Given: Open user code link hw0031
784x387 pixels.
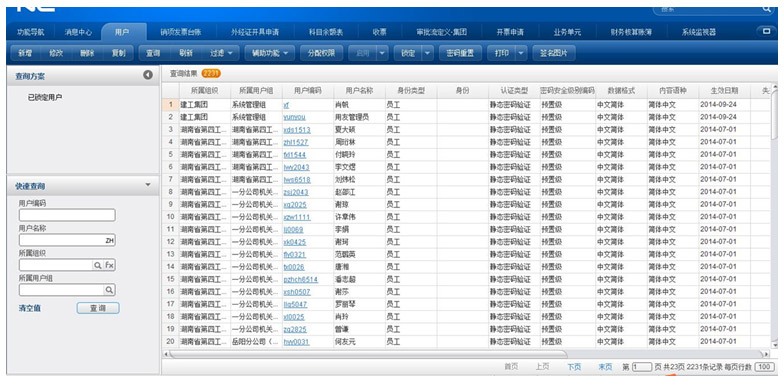Looking at the screenshot, I should click(x=296, y=342).
